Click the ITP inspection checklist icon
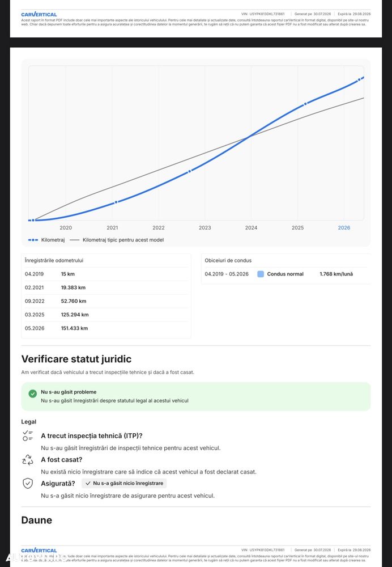The height and width of the screenshot is (567, 392). [x=27, y=435]
